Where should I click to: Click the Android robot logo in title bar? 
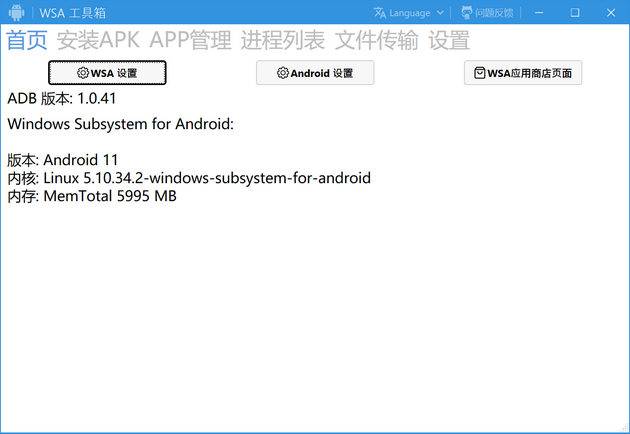click(x=16, y=13)
